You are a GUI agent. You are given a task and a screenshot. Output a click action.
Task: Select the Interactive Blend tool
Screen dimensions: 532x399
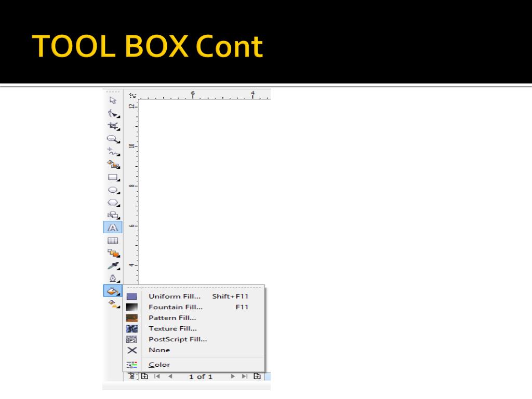114,253
